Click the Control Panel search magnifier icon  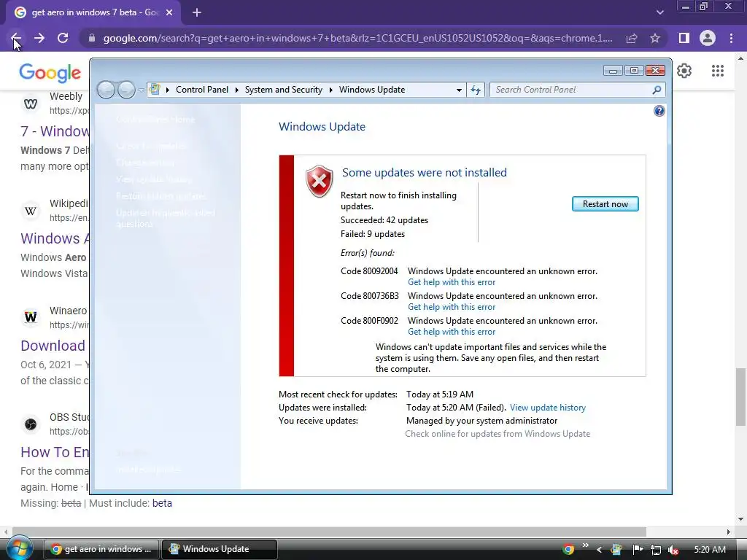[657, 90]
